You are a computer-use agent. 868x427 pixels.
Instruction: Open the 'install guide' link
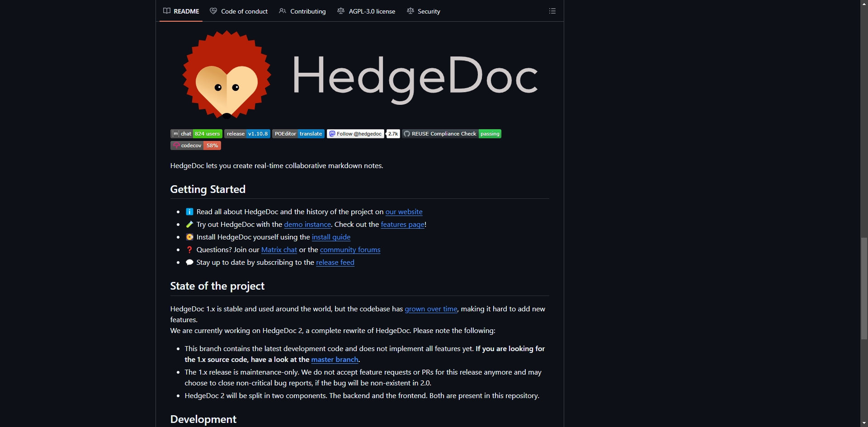tap(331, 237)
